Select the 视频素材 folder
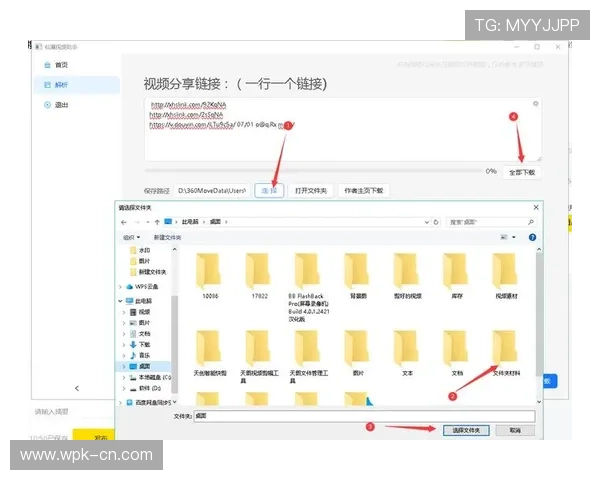 pos(506,276)
